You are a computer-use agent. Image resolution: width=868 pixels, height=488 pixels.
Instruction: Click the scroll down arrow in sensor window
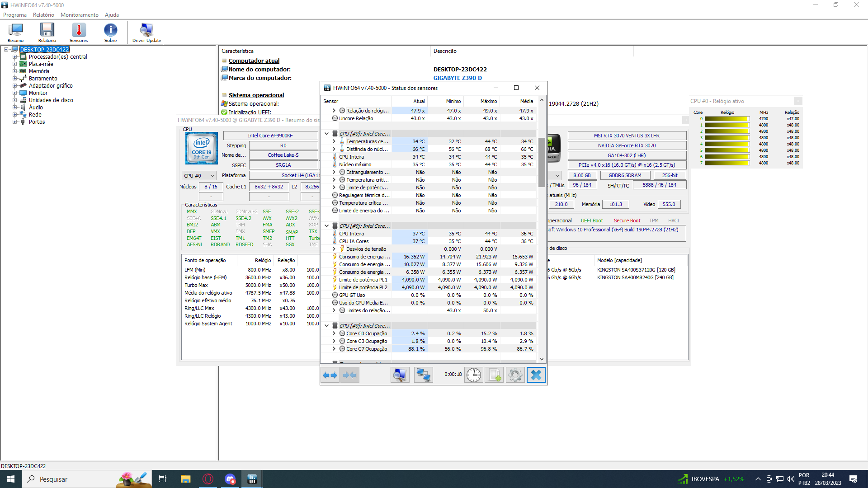pyautogui.click(x=542, y=359)
